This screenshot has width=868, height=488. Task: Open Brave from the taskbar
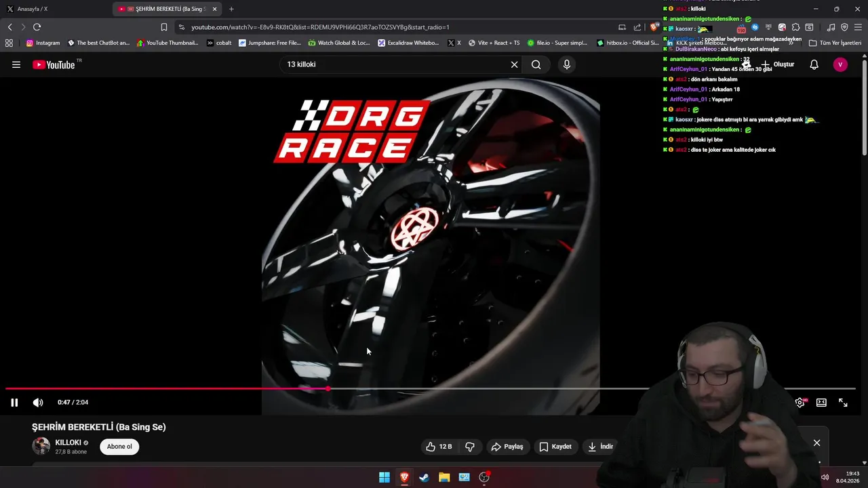tap(404, 477)
